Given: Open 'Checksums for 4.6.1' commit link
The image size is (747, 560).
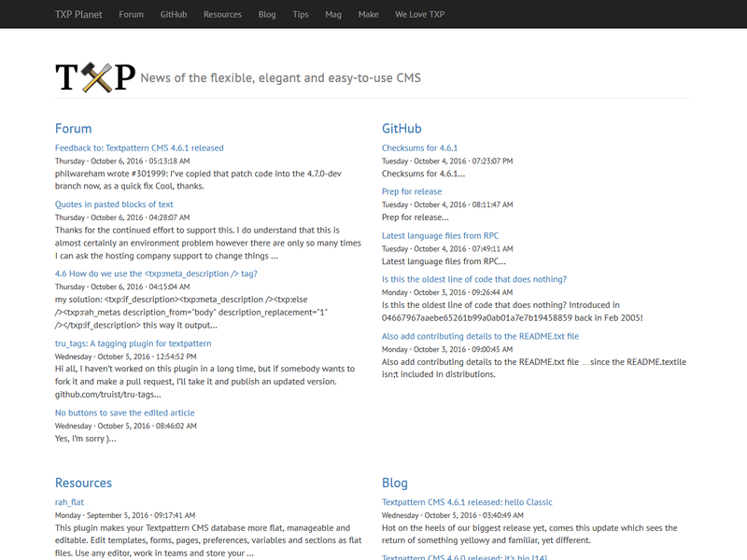Looking at the screenshot, I should click(419, 148).
